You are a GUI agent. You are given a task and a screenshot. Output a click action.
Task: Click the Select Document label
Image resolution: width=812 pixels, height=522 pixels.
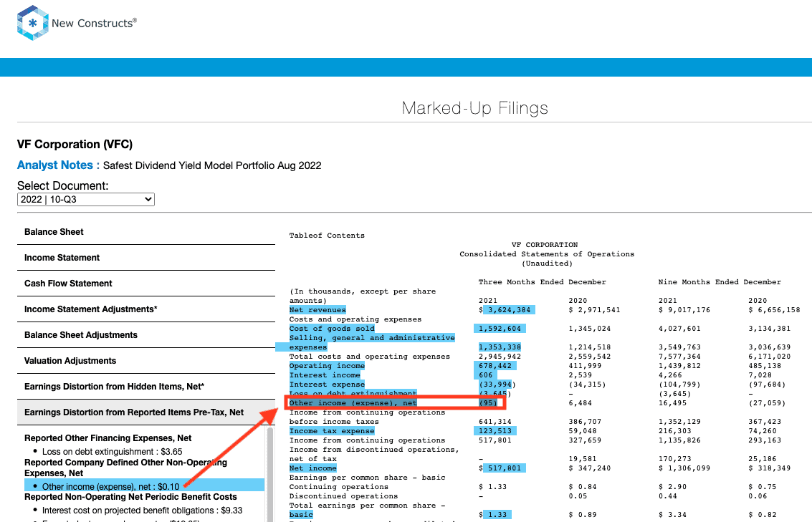point(62,185)
